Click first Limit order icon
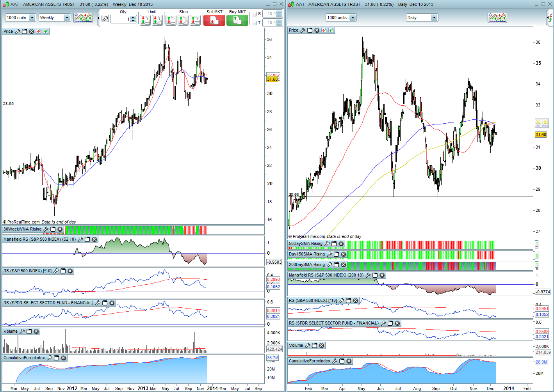 (x=145, y=20)
